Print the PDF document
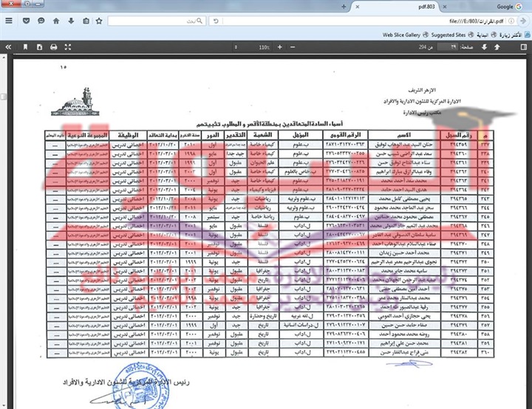Screen dimensions: 532x409 [53, 47]
